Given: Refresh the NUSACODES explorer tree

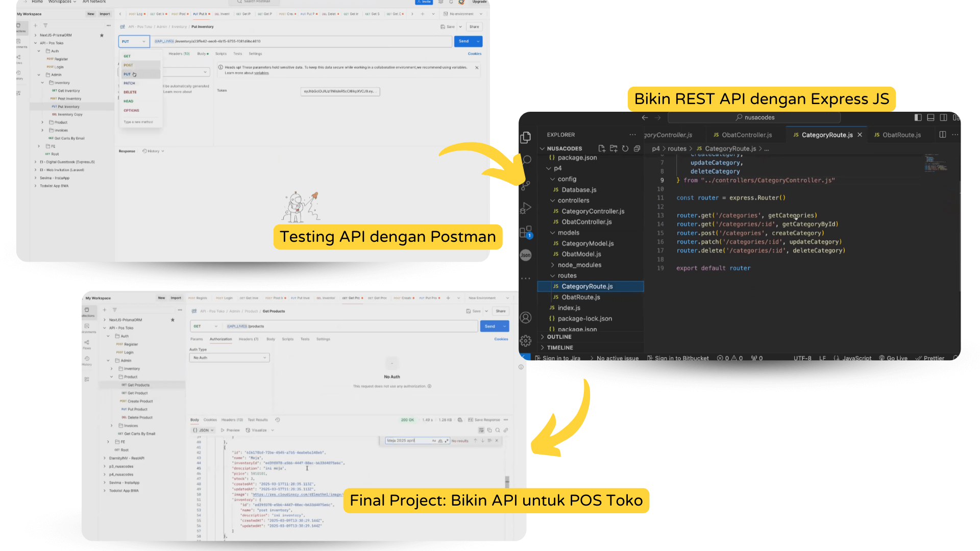Looking at the screenshot, I should (x=625, y=148).
